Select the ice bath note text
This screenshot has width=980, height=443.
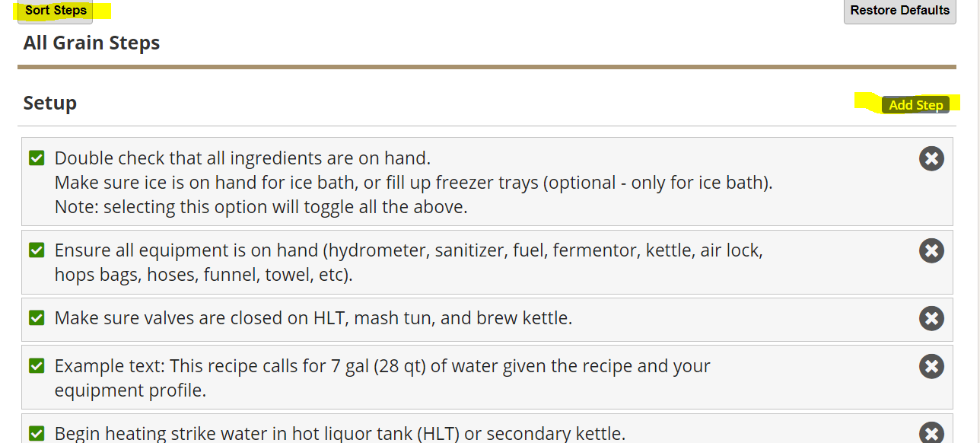(x=414, y=183)
